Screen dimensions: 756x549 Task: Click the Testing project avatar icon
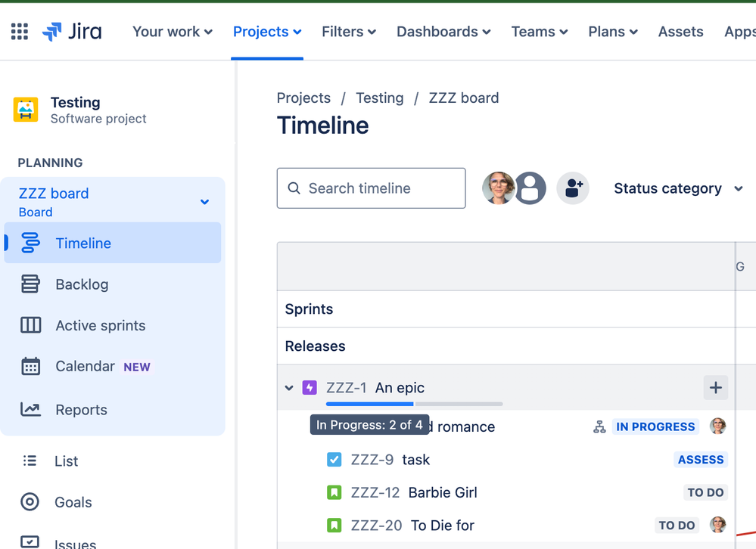[x=26, y=110]
